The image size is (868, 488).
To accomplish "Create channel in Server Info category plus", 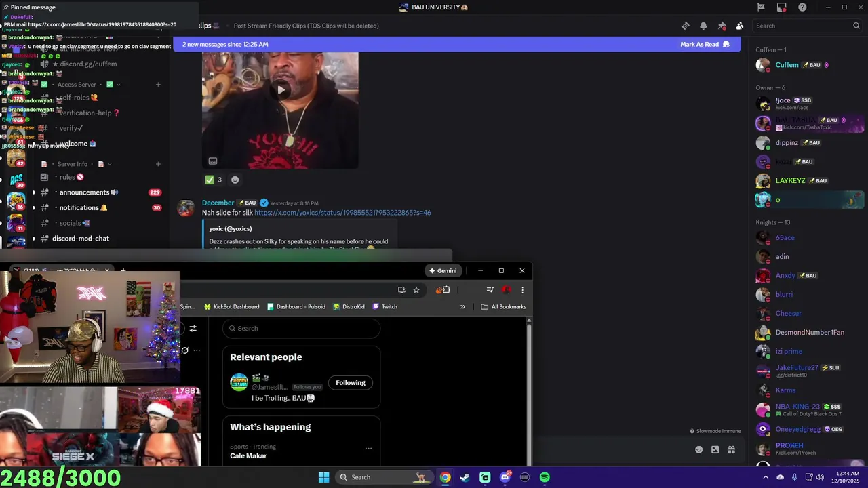I will coord(158,164).
